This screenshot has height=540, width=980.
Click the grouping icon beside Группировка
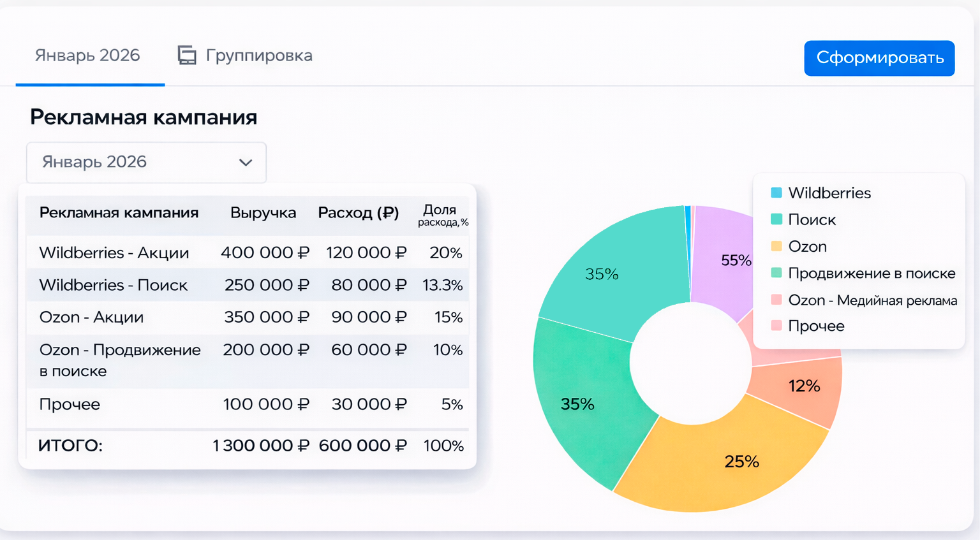(x=187, y=55)
